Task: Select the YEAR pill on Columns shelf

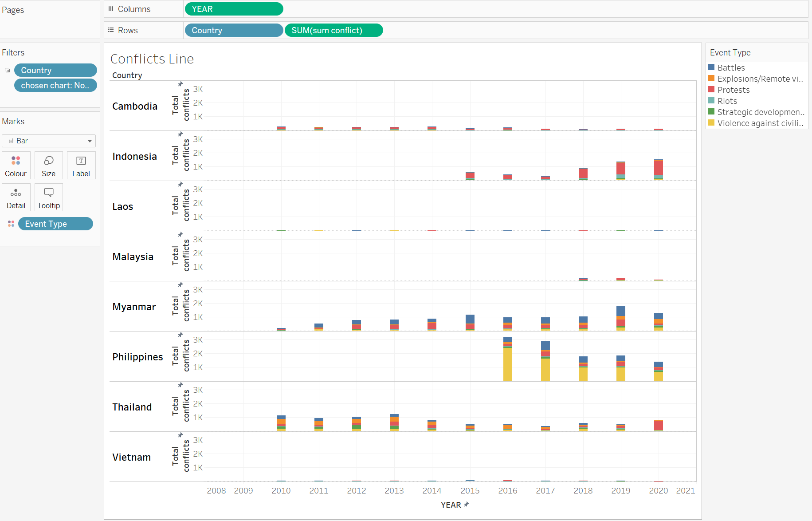Action: (x=234, y=9)
